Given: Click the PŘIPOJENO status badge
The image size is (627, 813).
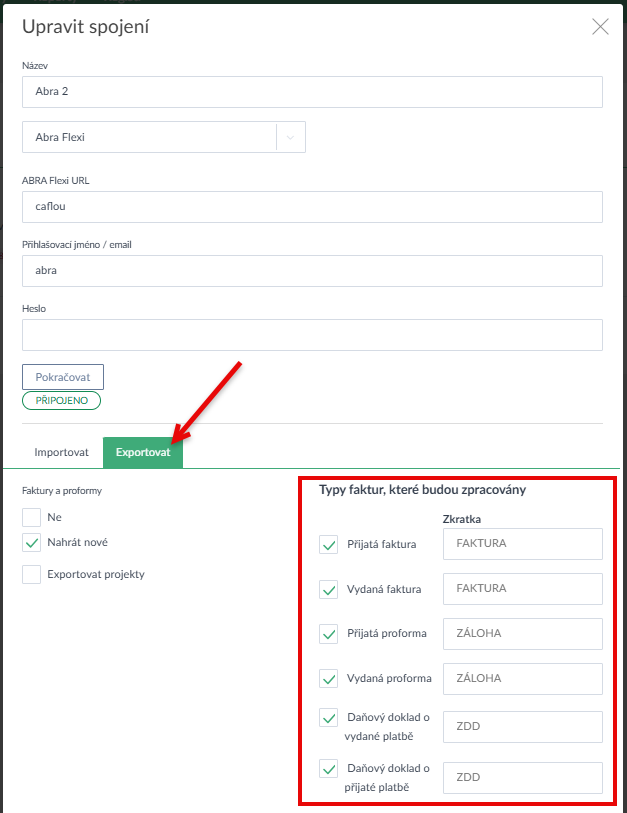Looking at the screenshot, I should pos(62,400).
